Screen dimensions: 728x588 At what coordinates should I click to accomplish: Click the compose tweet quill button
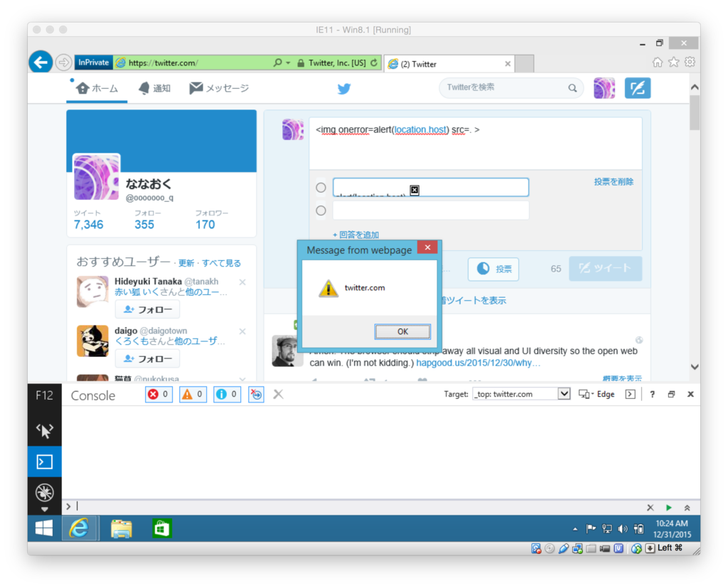tap(638, 88)
